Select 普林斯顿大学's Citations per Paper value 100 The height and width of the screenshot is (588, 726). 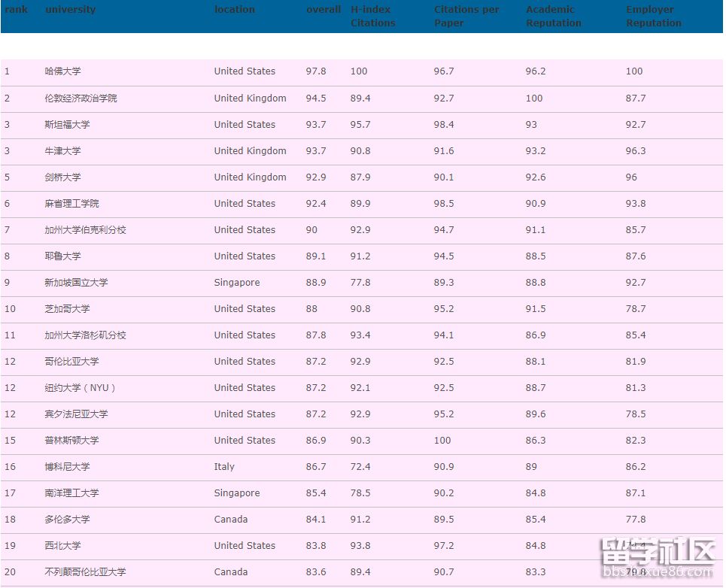(442, 441)
